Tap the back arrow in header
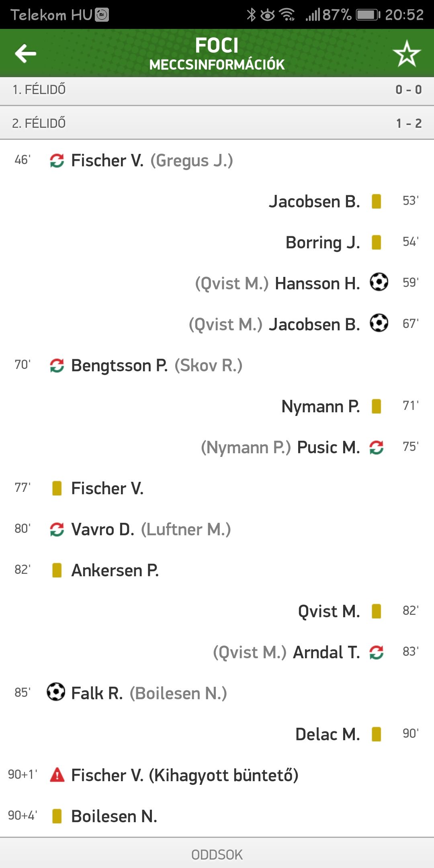 click(x=25, y=53)
